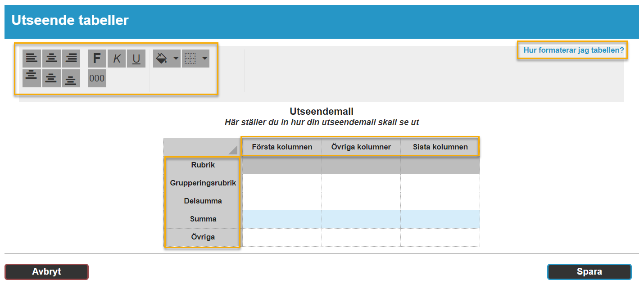Center text horizontally with the alignment icon
644x289 pixels.
coord(51,59)
